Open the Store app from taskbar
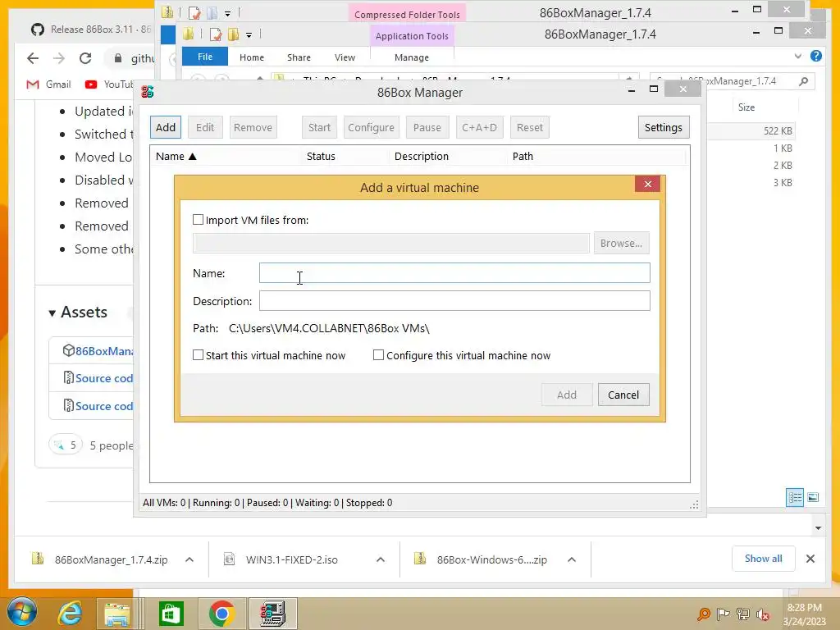The image size is (840, 630). point(171,614)
